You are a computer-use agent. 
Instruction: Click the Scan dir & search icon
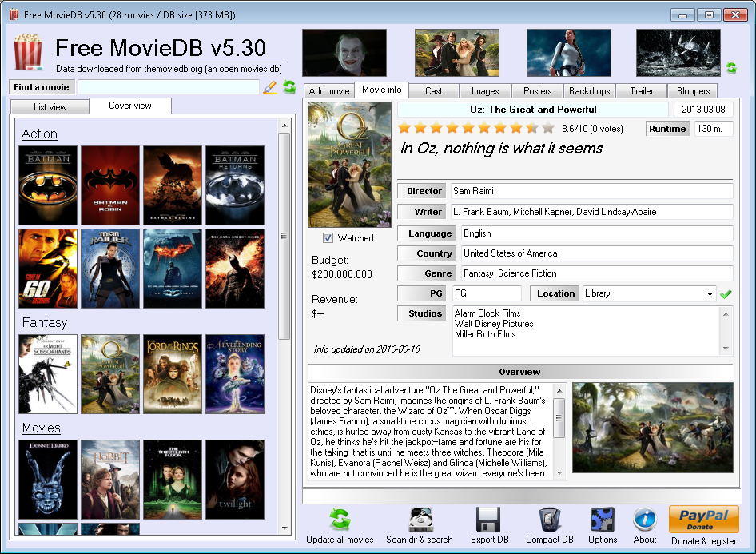420,520
